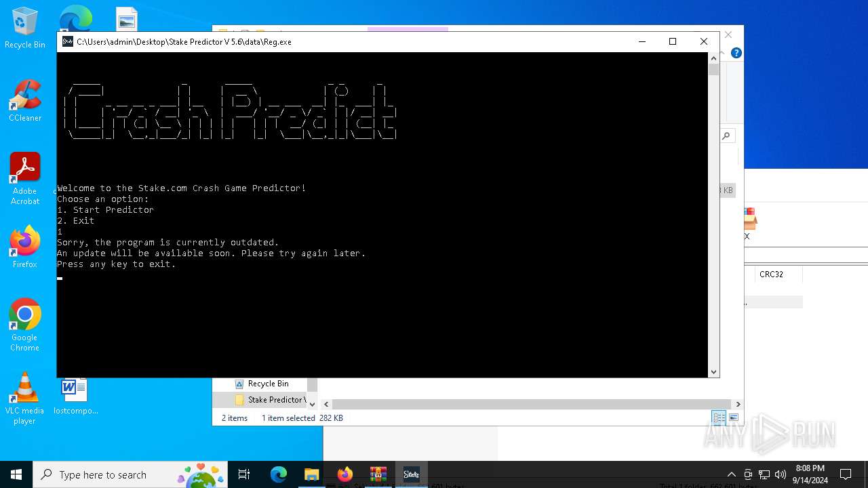
Task: Click the CRC32 column header in WinRAR
Action: coord(771,274)
